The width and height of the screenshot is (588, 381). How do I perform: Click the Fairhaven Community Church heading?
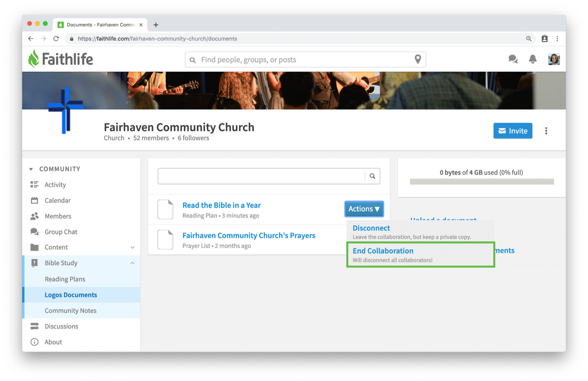179,127
